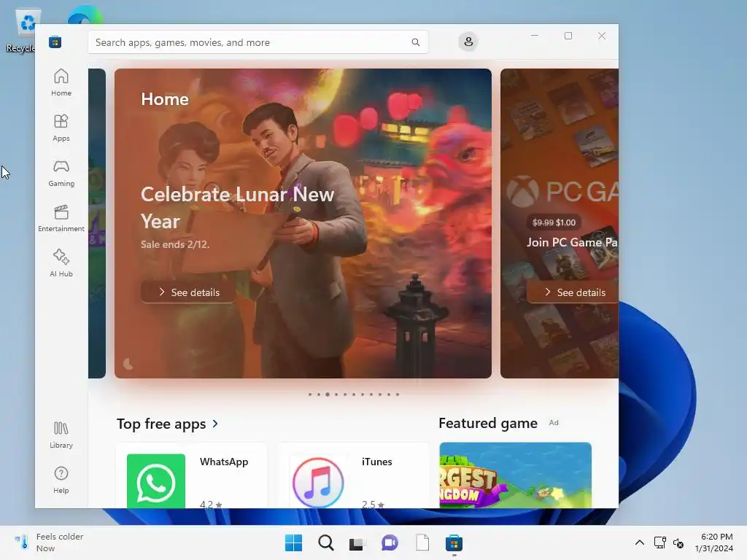The image size is (747, 560).
Task: Open the Chat app in the taskbar
Action: pyautogui.click(x=390, y=542)
